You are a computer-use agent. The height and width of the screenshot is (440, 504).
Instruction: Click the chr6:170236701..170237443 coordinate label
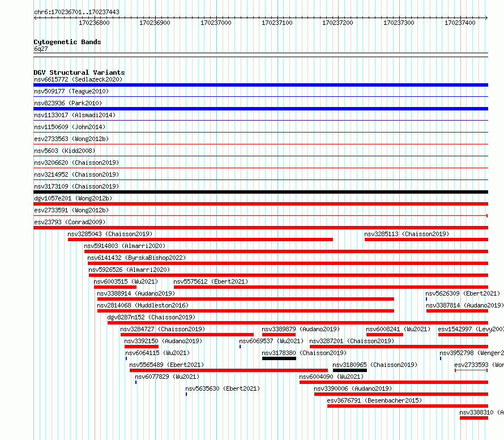[76, 12]
